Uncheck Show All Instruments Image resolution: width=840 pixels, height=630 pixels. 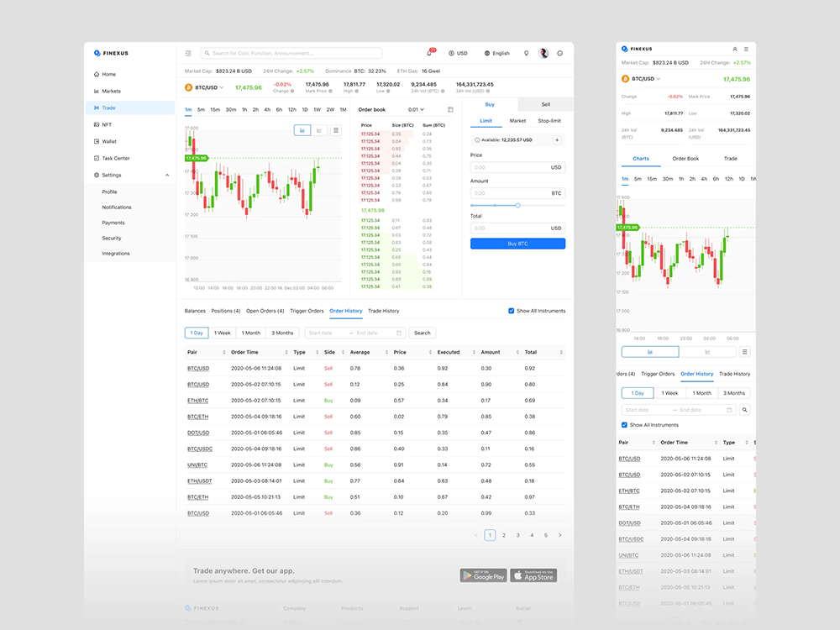[x=512, y=310]
